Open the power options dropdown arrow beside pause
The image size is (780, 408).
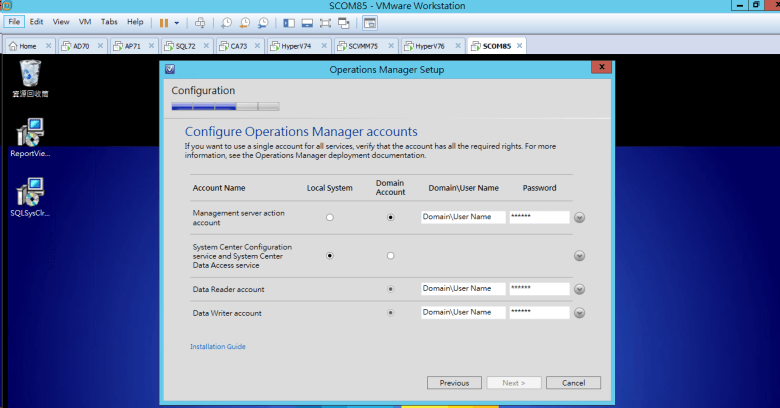click(177, 22)
